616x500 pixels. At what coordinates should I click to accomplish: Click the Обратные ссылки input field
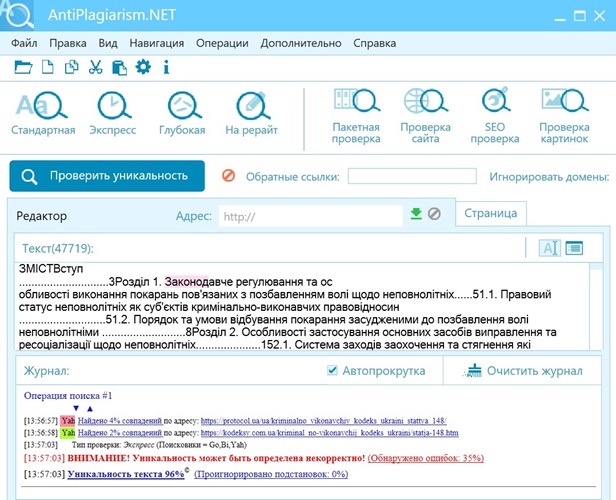coord(412,176)
